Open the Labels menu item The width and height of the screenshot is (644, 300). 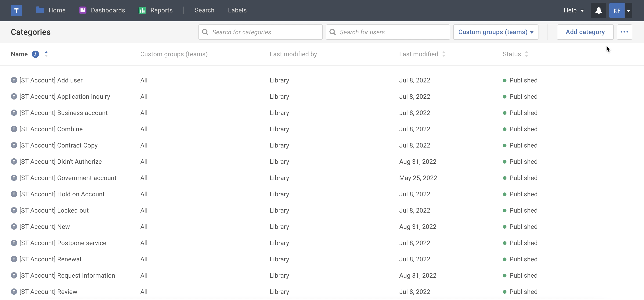point(237,10)
